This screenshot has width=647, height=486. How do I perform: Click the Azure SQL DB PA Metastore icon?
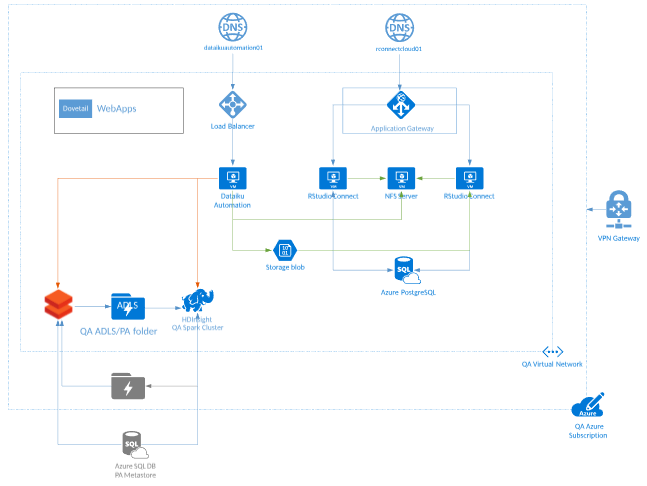pyautogui.click(x=131, y=445)
